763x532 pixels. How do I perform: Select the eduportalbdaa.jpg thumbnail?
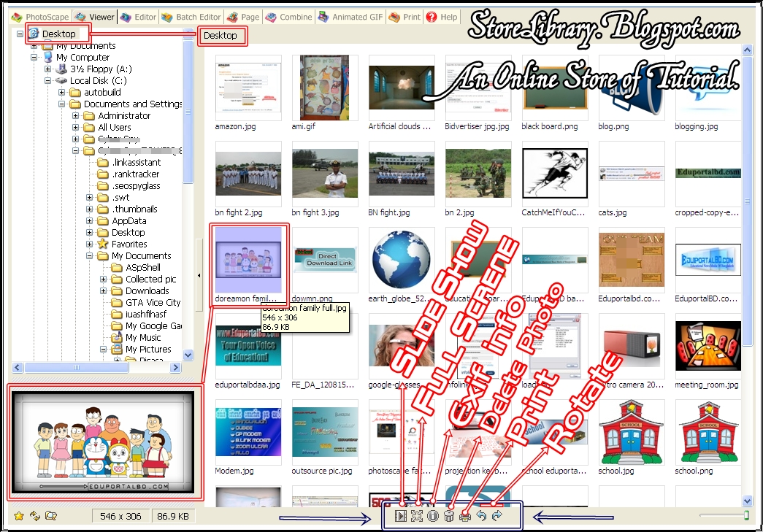248,346
